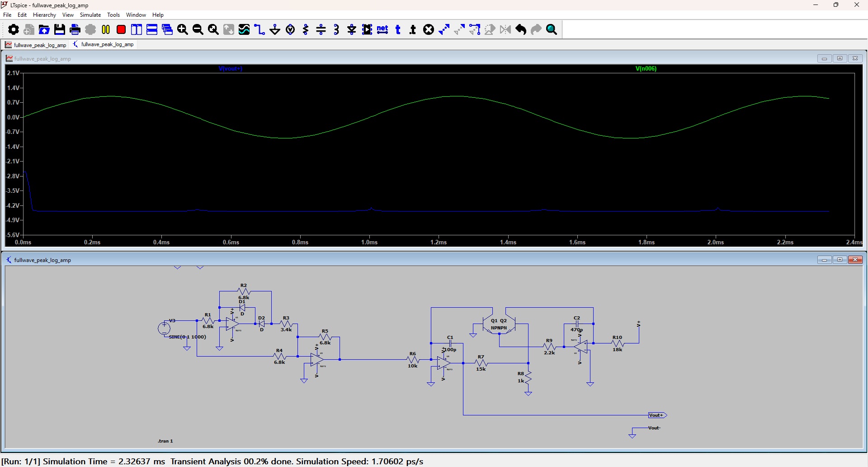868x467 pixels.
Task: Select the place resistor tool
Action: (306, 30)
